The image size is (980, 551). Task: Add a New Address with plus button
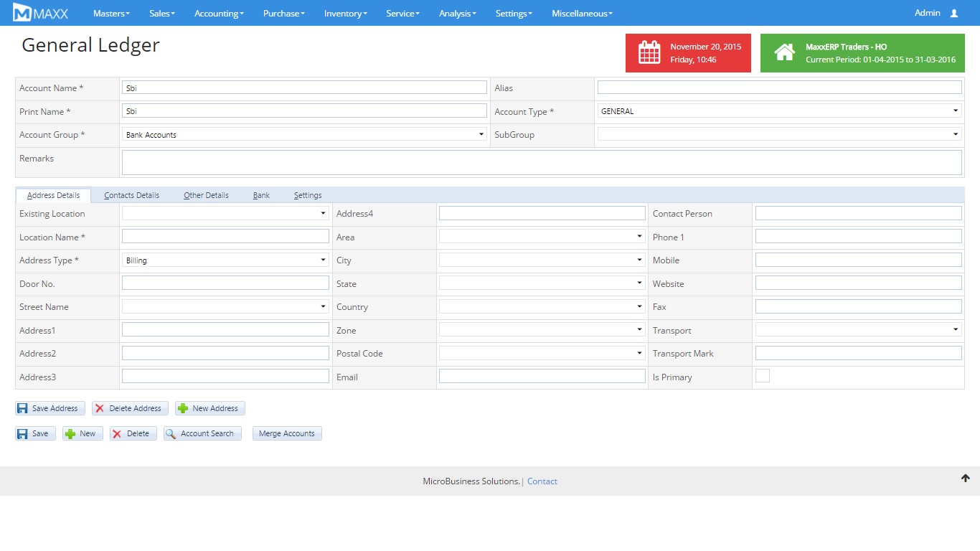[x=209, y=408]
